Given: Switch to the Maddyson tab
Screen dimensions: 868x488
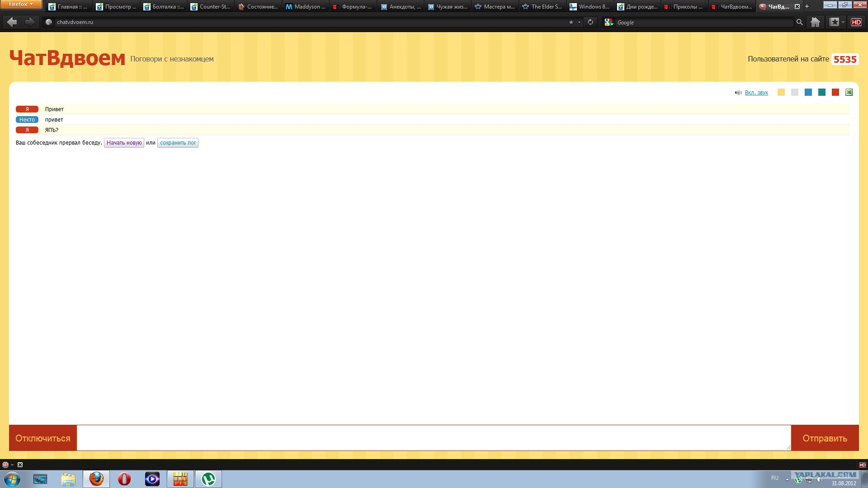Looking at the screenshot, I should click(x=306, y=7).
